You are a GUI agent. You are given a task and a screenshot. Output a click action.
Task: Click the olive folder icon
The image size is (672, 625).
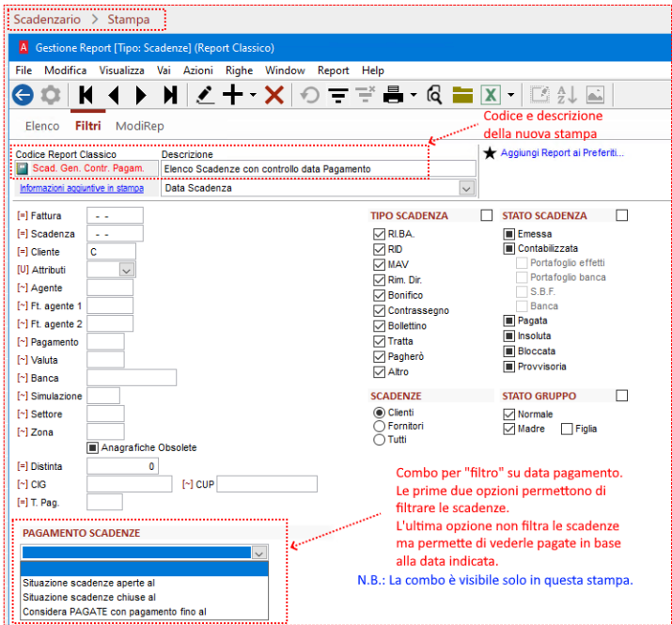(x=462, y=95)
